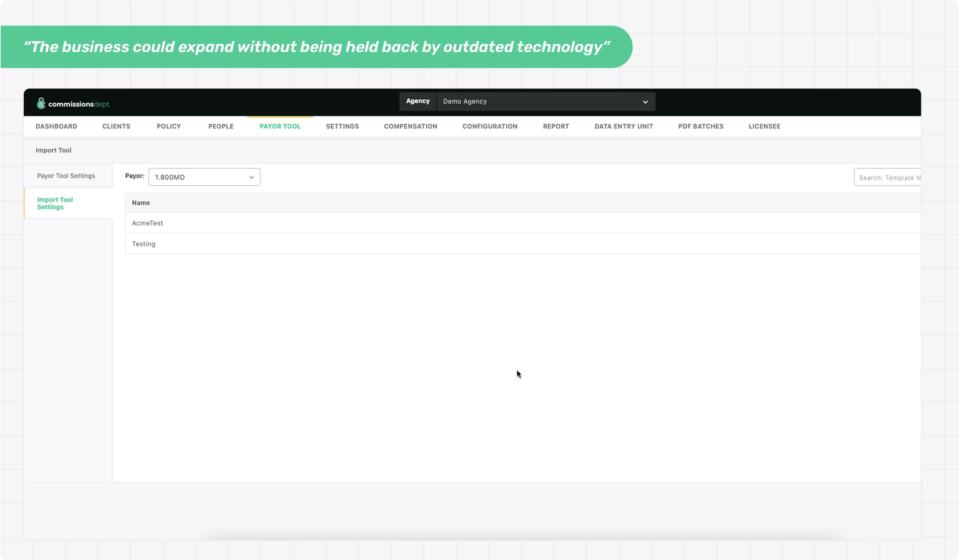Viewport: 959px width, 560px height.
Task: Open the Licensee tab
Action: pos(764,126)
